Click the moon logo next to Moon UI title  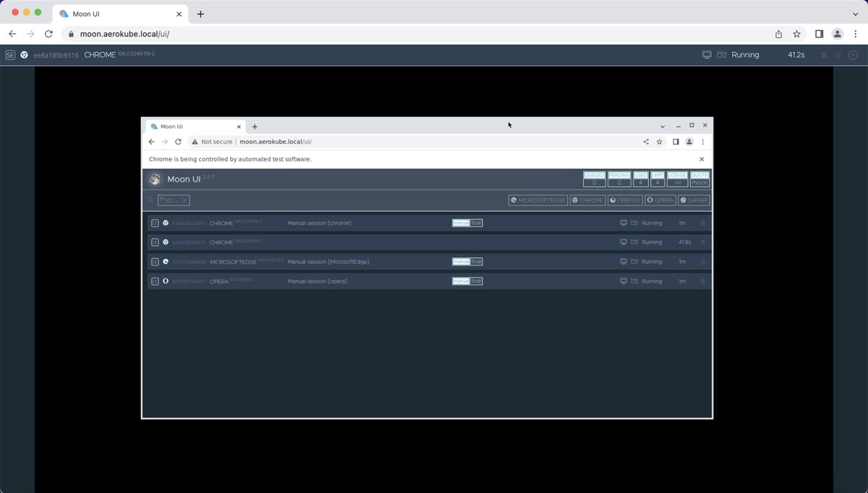click(155, 179)
